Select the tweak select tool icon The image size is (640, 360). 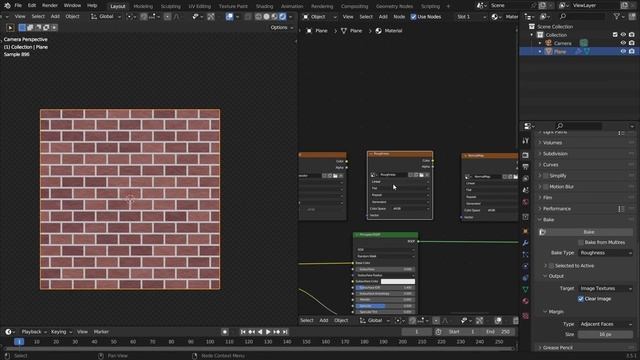[x=11, y=27]
